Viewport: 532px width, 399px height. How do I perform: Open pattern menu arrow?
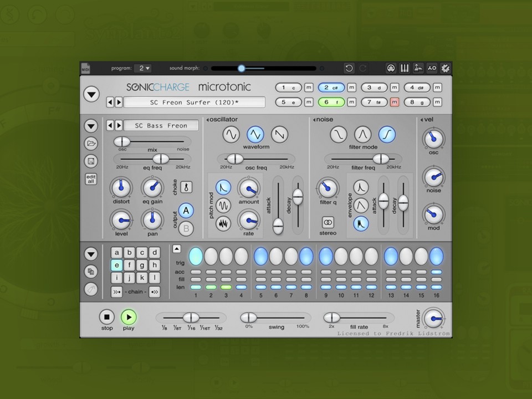tap(91, 254)
